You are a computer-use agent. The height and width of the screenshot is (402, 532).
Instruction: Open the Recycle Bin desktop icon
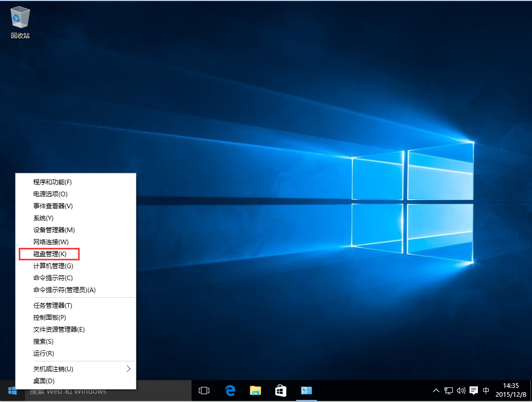20,23
